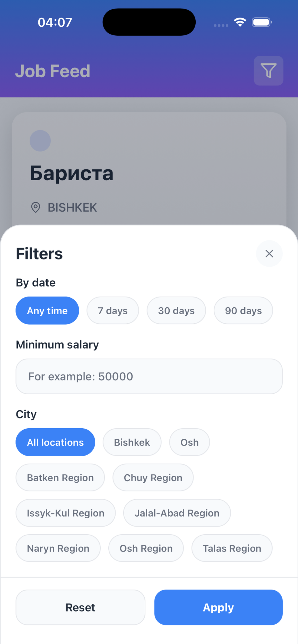Tap the BISHKEK location label

72,207
